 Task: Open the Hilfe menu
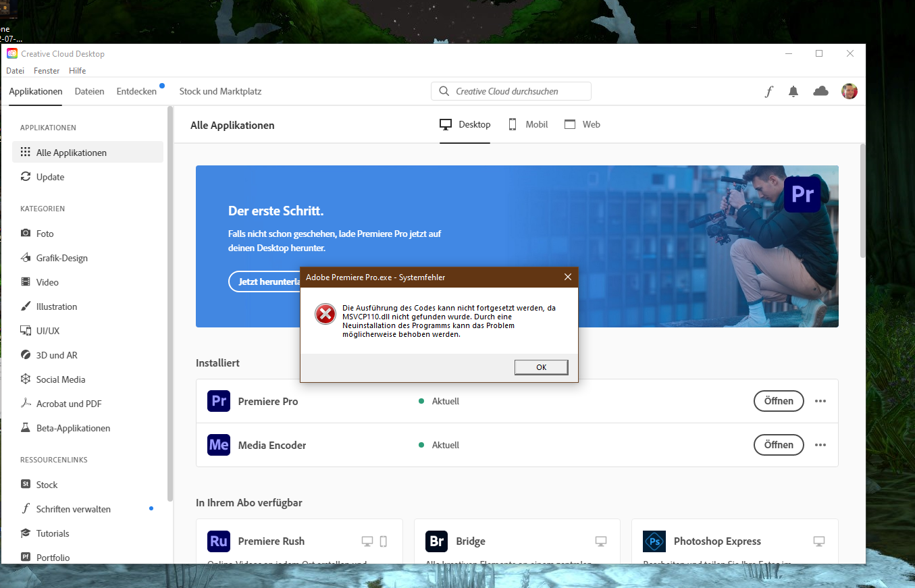(77, 71)
